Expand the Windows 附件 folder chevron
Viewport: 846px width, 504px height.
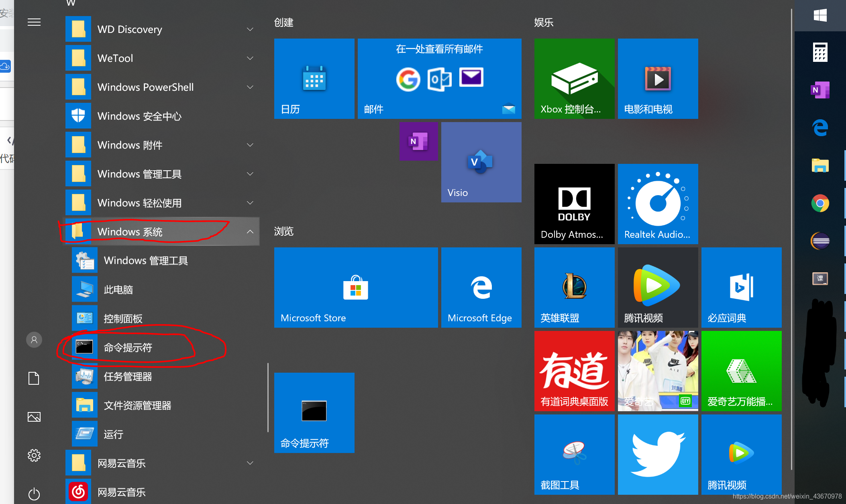pyautogui.click(x=250, y=145)
